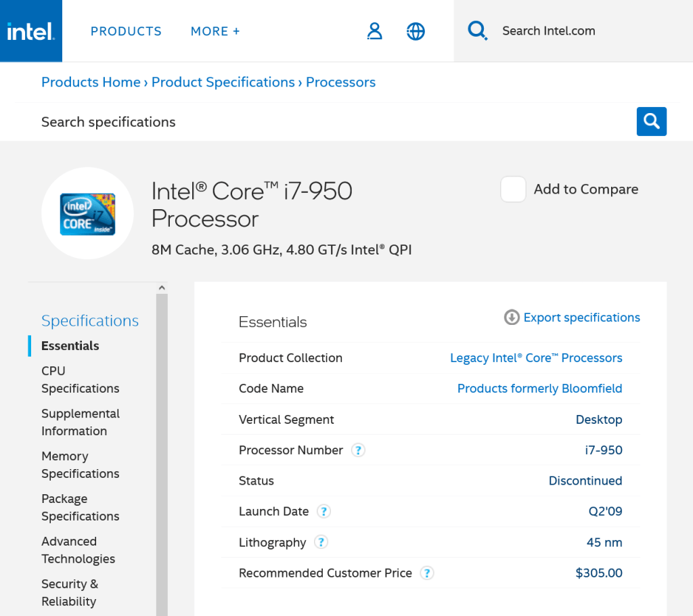The height and width of the screenshot is (616, 693).
Task: Click the magnifier icon beside Search Intel.com
Action: click(478, 30)
